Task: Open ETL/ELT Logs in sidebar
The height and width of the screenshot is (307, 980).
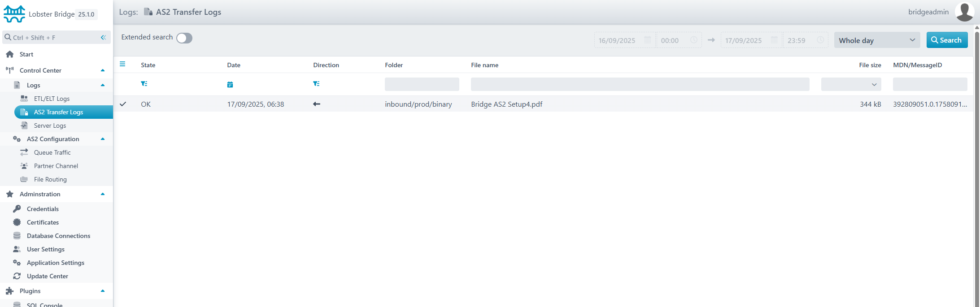Action: [x=52, y=99]
